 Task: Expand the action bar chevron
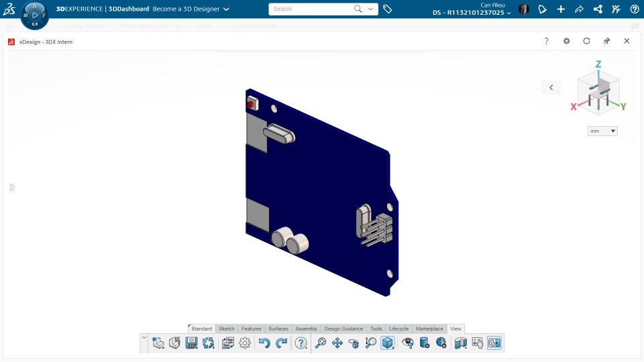click(x=144, y=338)
